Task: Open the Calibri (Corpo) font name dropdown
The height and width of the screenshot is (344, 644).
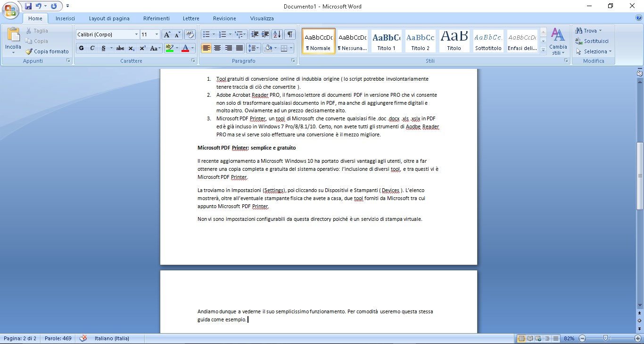Action: coord(136,34)
